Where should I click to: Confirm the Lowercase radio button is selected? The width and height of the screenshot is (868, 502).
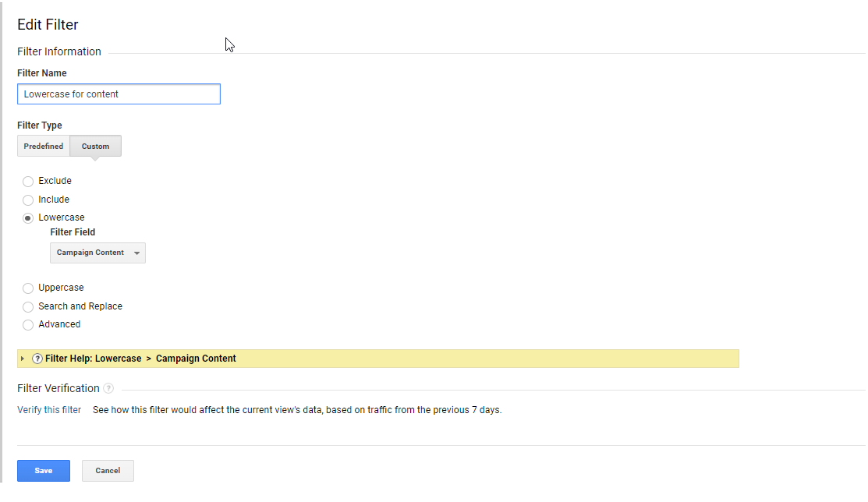click(28, 217)
